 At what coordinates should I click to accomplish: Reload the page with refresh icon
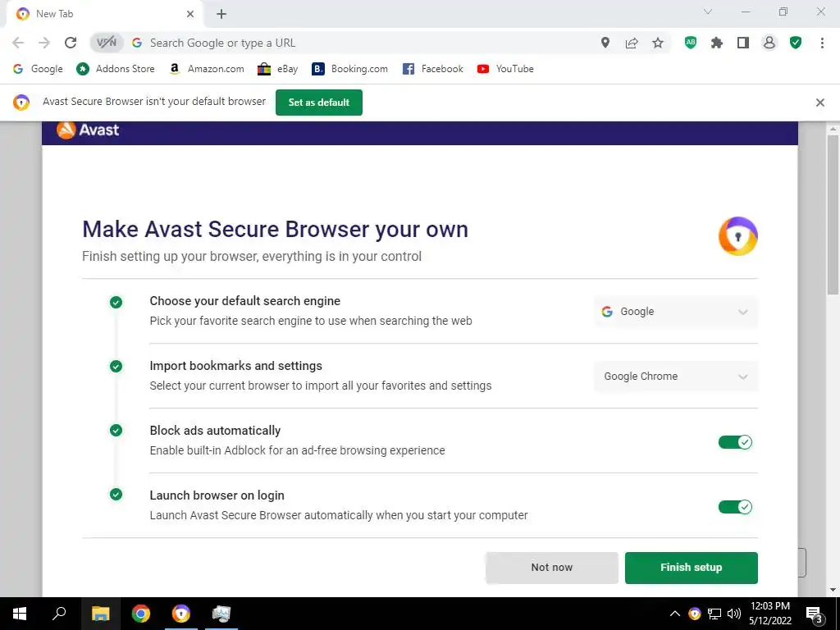(x=71, y=43)
